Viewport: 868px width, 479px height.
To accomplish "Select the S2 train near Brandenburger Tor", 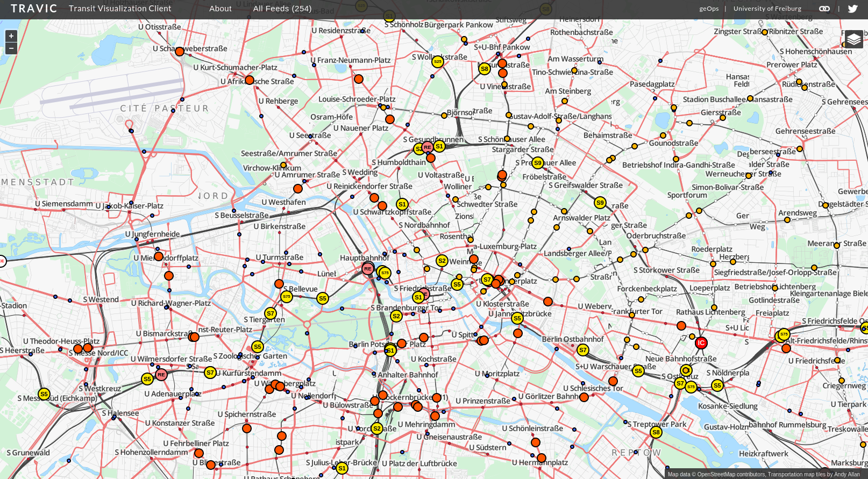I will 396,316.
